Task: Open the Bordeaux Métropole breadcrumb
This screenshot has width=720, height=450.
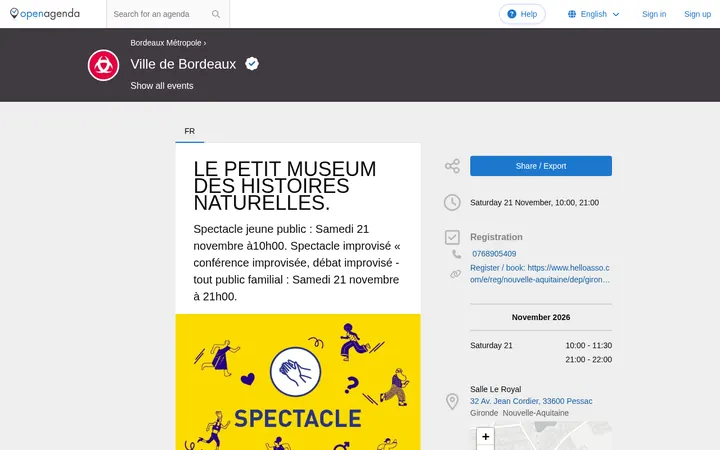Action: pyautogui.click(x=166, y=43)
